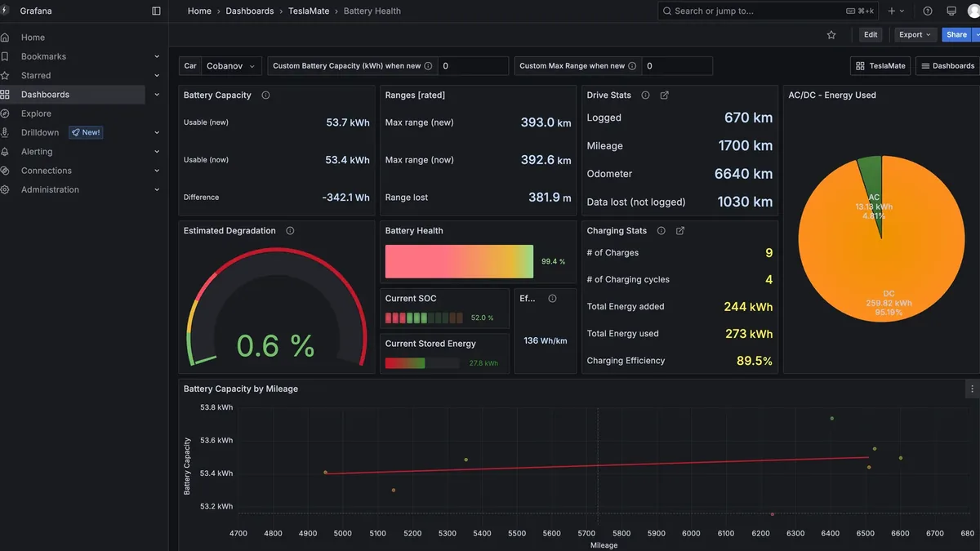Open Explore in the sidebar

pos(36,113)
